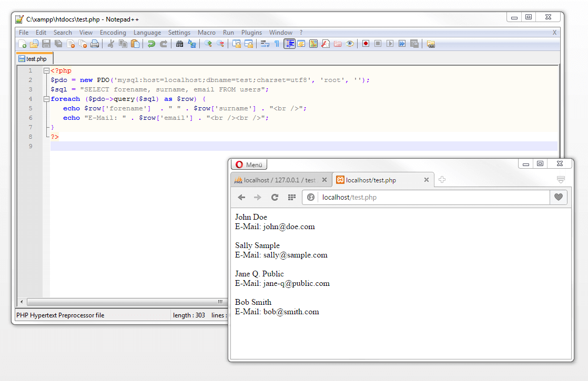Toggle show all characters pilcrow icon
This screenshot has width=588, height=381.
tap(277, 44)
